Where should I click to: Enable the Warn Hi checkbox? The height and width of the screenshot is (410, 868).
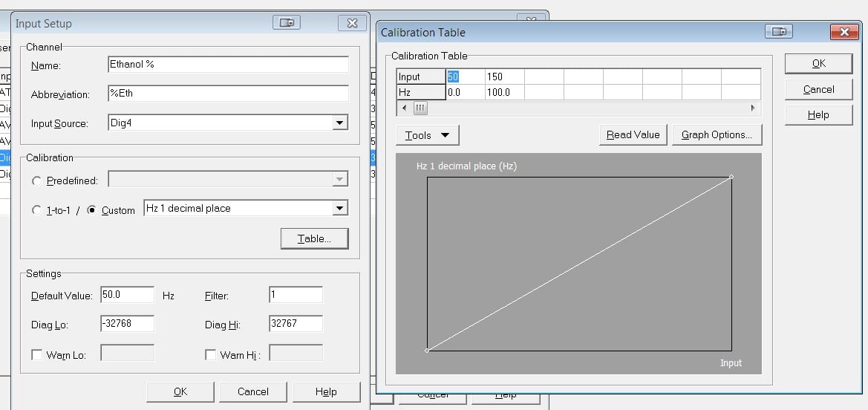tap(211, 355)
